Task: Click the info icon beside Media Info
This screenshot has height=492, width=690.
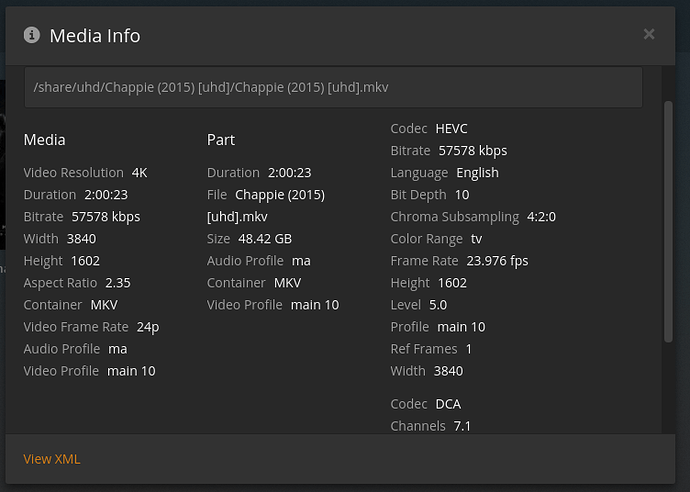Action: pos(31,35)
